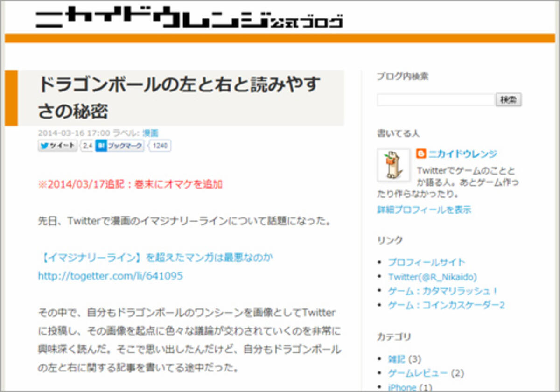Open the 【イマジナリーライン】を超えたマンガは最悪なのか link

coord(155,257)
